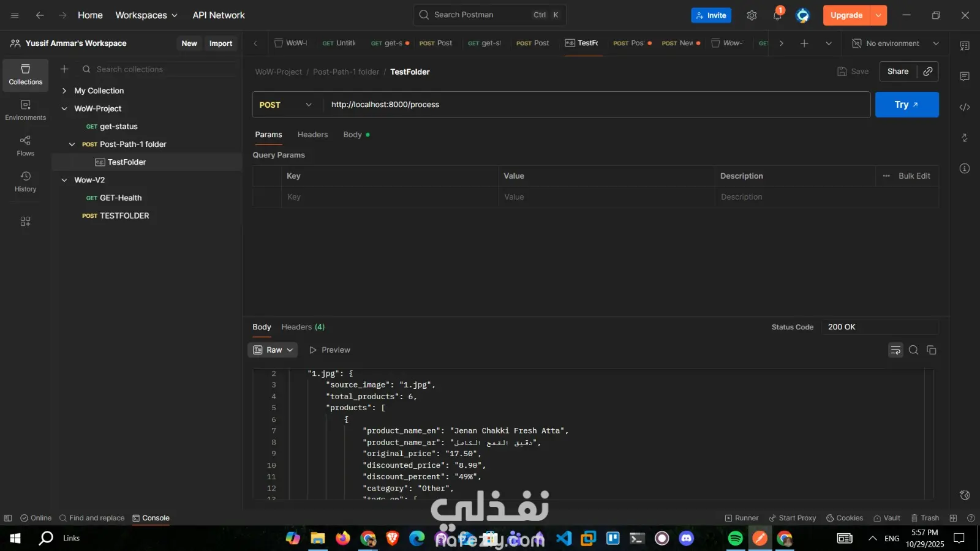Image resolution: width=980 pixels, height=551 pixels.
Task: Click the Share button
Action: [x=898, y=72]
